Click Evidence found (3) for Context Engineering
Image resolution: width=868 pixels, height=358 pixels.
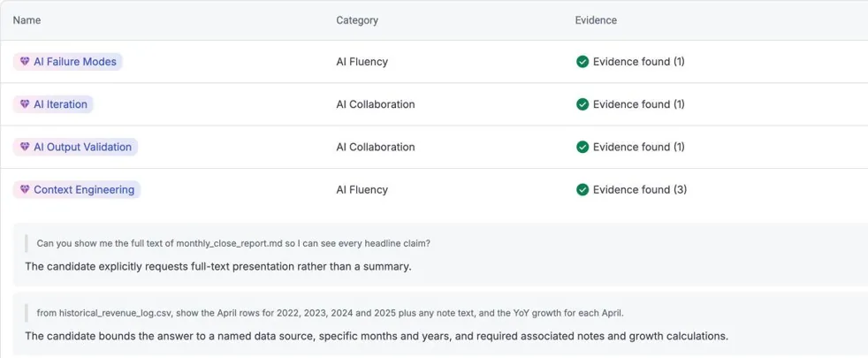pyautogui.click(x=640, y=189)
